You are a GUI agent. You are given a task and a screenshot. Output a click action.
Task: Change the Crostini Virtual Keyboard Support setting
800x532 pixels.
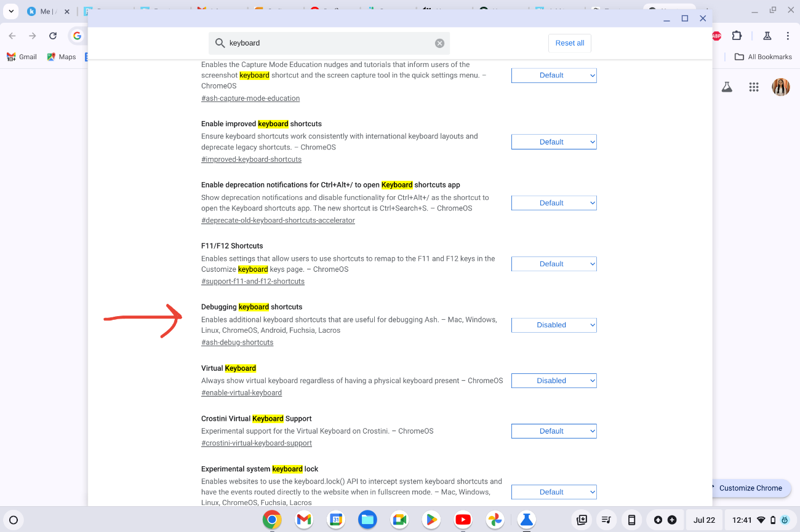click(x=553, y=431)
